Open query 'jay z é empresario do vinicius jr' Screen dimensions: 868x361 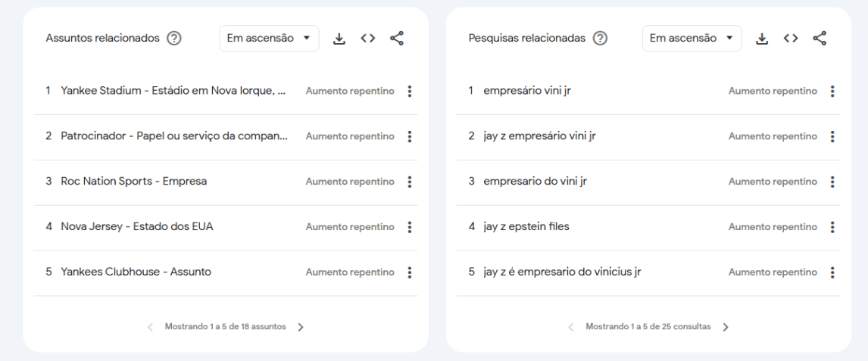(x=563, y=272)
